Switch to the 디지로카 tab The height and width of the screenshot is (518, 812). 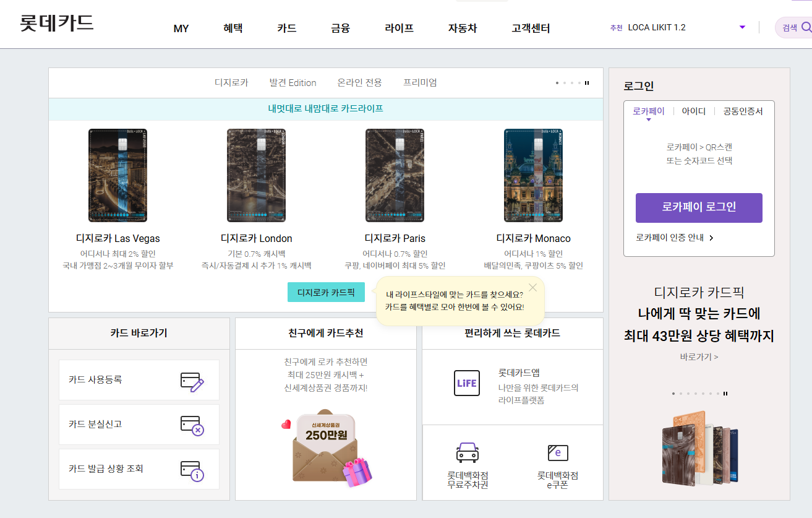[231, 82]
